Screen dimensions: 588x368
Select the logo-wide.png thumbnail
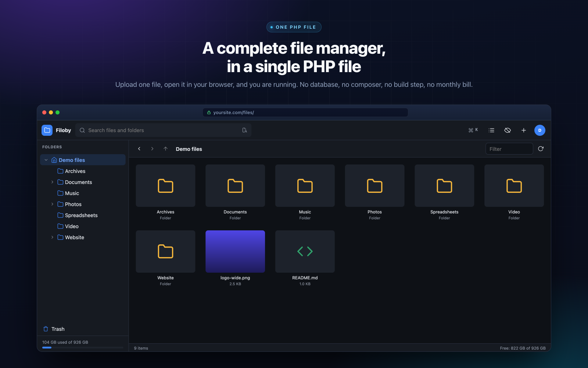click(235, 251)
